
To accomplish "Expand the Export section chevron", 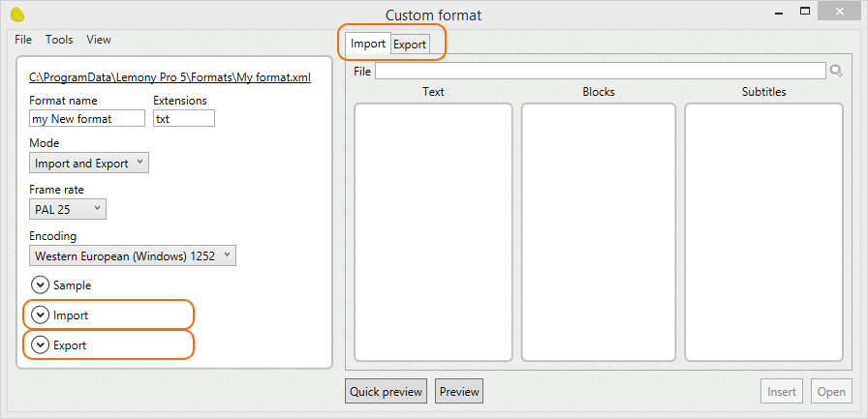I will coord(40,344).
